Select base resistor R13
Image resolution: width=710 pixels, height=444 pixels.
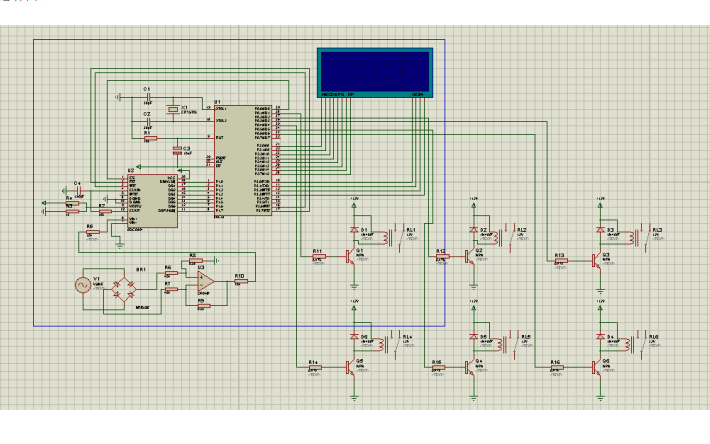tap(561, 261)
